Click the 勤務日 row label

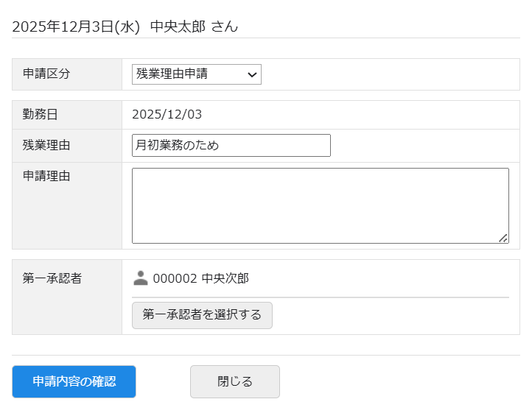(40, 114)
